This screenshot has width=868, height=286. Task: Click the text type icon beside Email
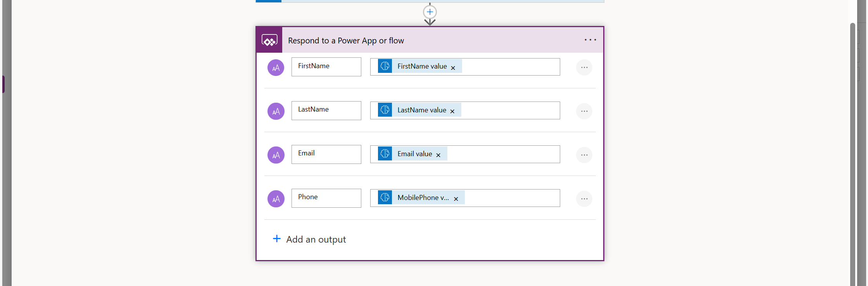pyautogui.click(x=276, y=155)
